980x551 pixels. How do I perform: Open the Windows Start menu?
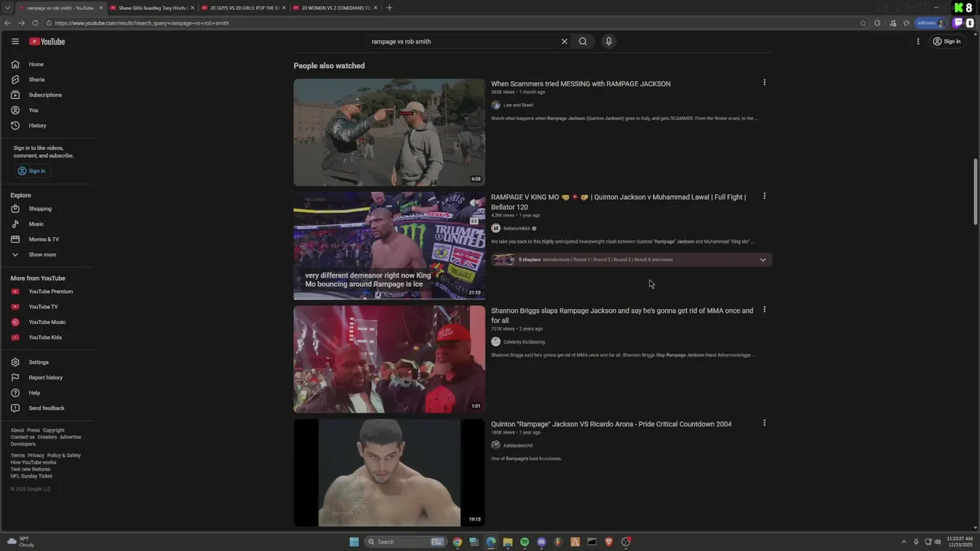tap(354, 542)
